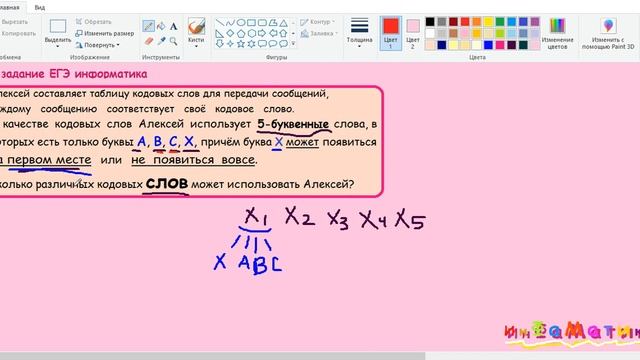Choose the Diamond shape
This screenshot has width=640, height=360.
click(231, 33)
